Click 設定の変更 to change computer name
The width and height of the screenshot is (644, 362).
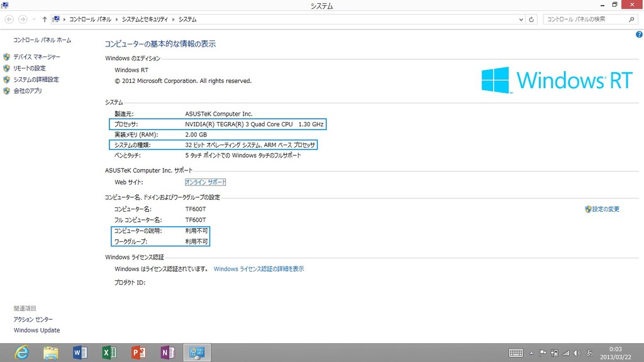606,209
